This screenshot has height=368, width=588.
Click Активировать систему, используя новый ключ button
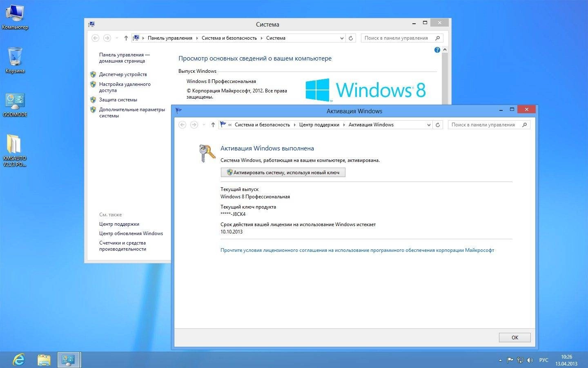[283, 173]
